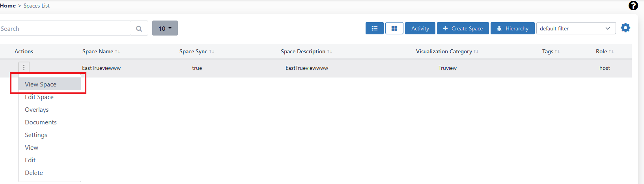The height and width of the screenshot is (184, 644).
Task: Click the Create Space button
Action: pyautogui.click(x=463, y=28)
